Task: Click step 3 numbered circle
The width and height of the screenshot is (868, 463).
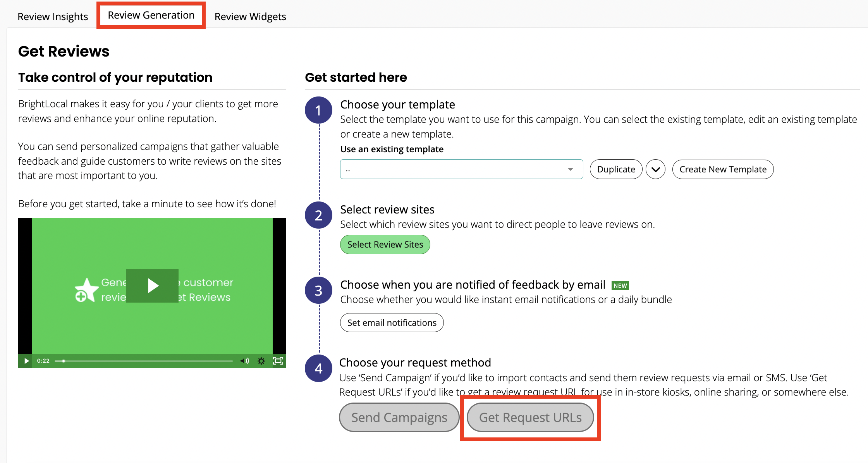Action: point(318,291)
